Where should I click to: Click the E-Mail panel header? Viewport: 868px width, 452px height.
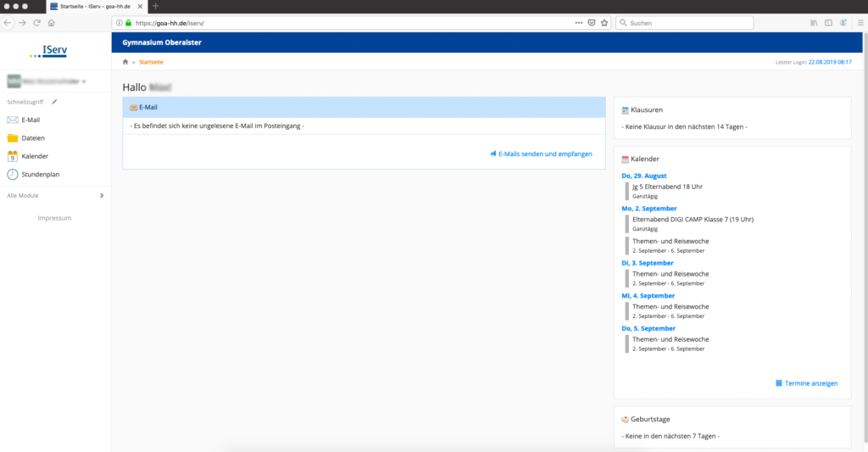[364, 108]
